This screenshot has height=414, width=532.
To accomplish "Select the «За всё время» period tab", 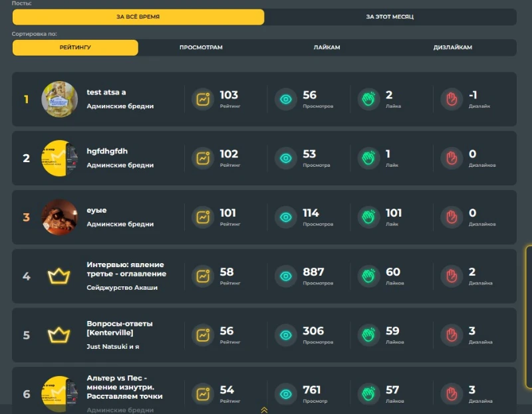I will click(x=138, y=17).
